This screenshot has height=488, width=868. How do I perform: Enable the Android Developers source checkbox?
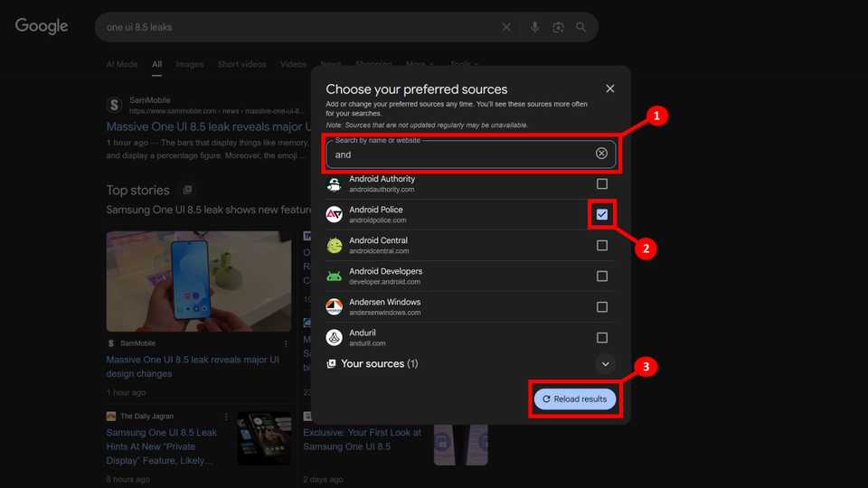coord(602,276)
